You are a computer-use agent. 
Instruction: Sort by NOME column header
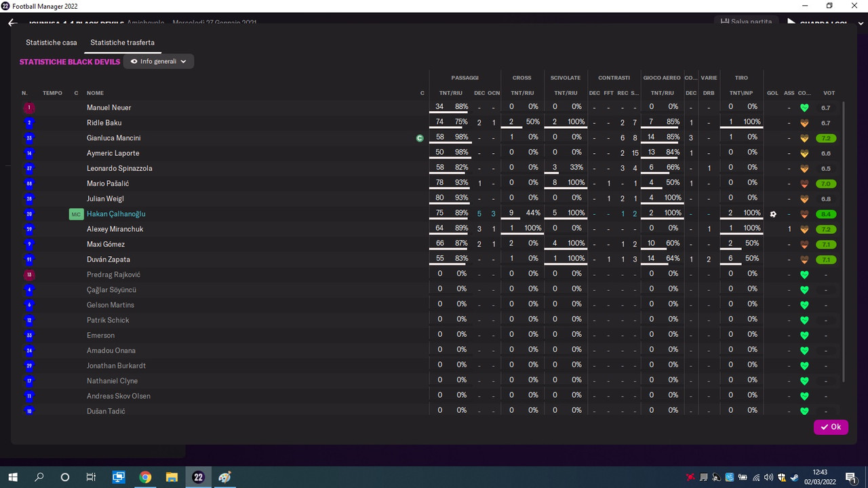click(95, 93)
